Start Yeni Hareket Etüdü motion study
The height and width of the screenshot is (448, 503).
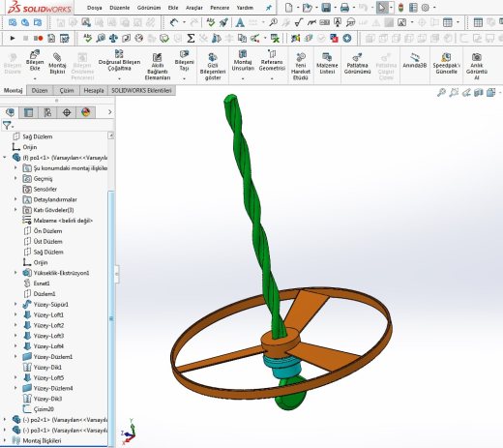tap(301, 67)
